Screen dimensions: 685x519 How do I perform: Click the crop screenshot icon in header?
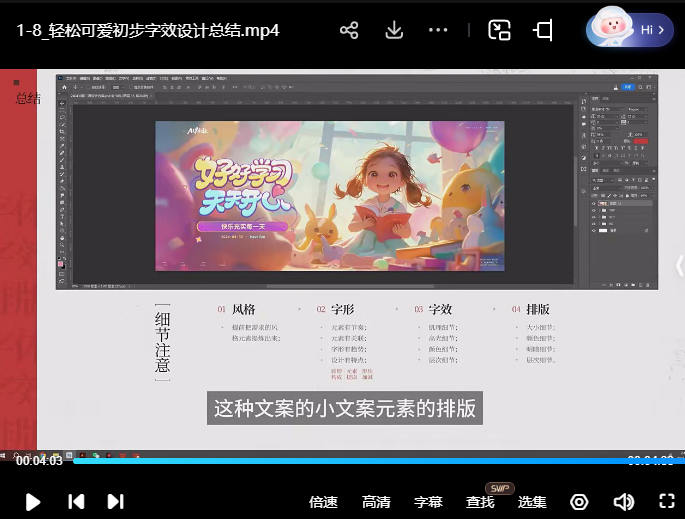(543, 30)
